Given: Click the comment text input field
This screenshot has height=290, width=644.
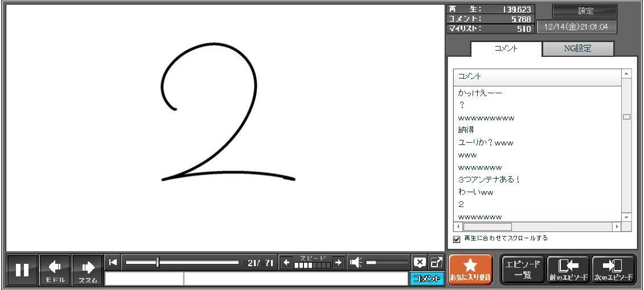Looking at the screenshot, I should point(294,279).
